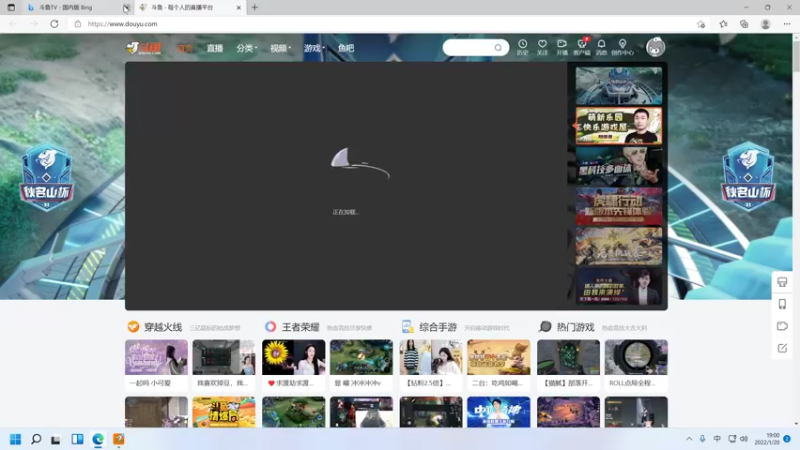Image resolution: width=800 pixels, height=450 pixels.
Task: Expand the 游戏 games dropdown
Action: pos(314,48)
